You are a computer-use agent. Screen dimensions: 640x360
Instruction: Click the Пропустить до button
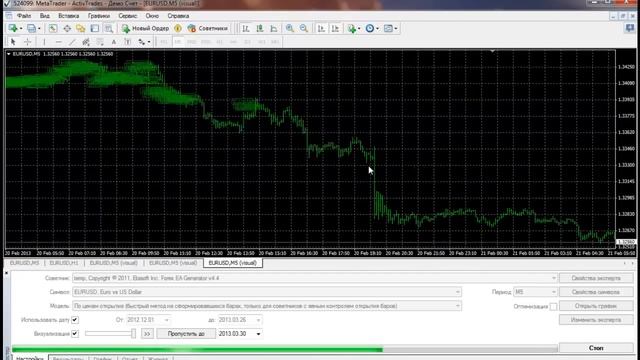click(186, 333)
